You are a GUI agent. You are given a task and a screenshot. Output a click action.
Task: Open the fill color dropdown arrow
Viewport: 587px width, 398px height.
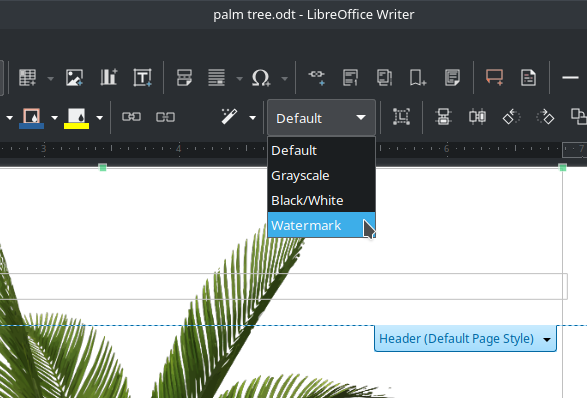tap(100, 118)
